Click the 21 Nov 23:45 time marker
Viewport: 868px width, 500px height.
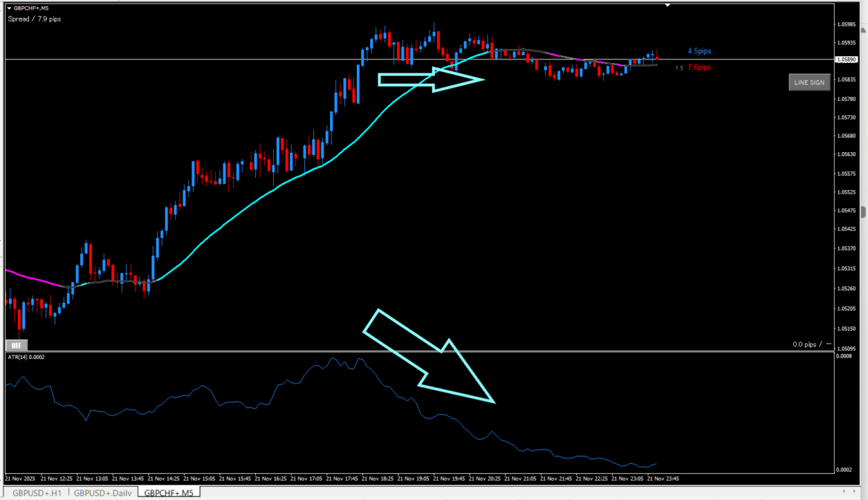coord(662,478)
